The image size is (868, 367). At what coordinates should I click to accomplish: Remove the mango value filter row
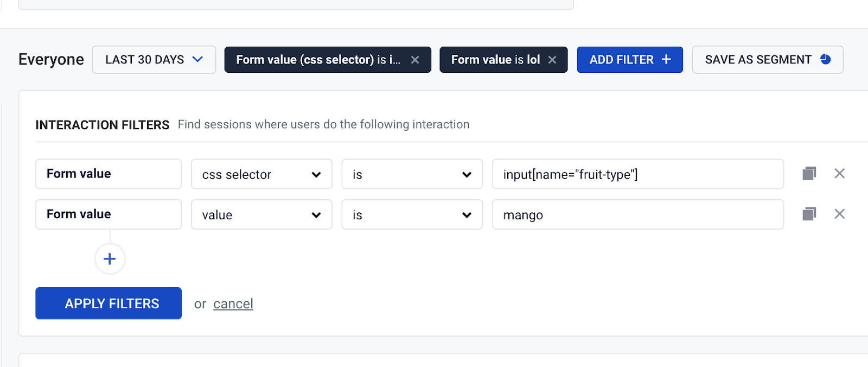839,214
